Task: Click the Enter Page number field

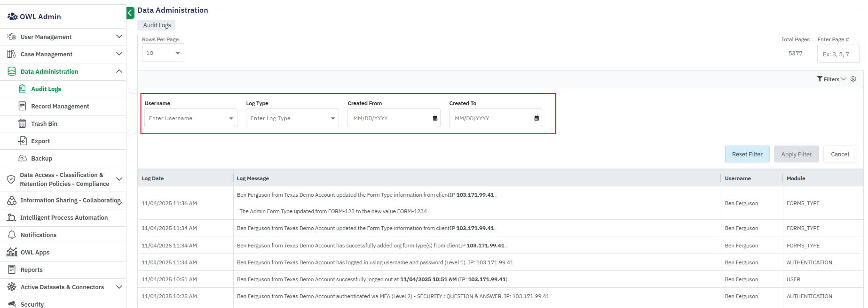Action: pos(837,54)
